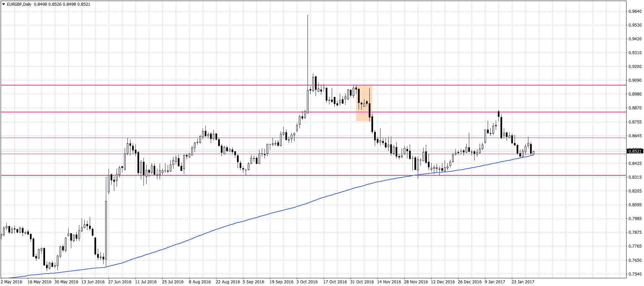The width and height of the screenshot is (644, 286).
Task: Click the 3 Oct 2016 date label
Action: pyautogui.click(x=307, y=282)
